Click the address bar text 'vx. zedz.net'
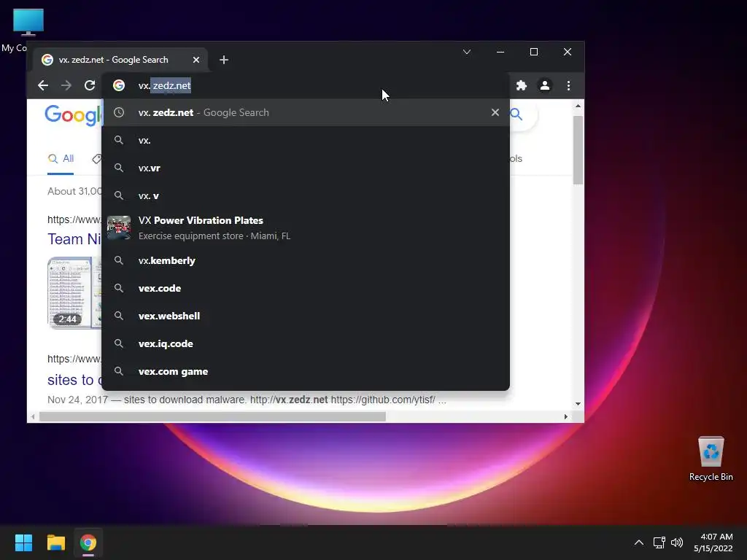Viewport: 747px width, 560px height. (164, 85)
